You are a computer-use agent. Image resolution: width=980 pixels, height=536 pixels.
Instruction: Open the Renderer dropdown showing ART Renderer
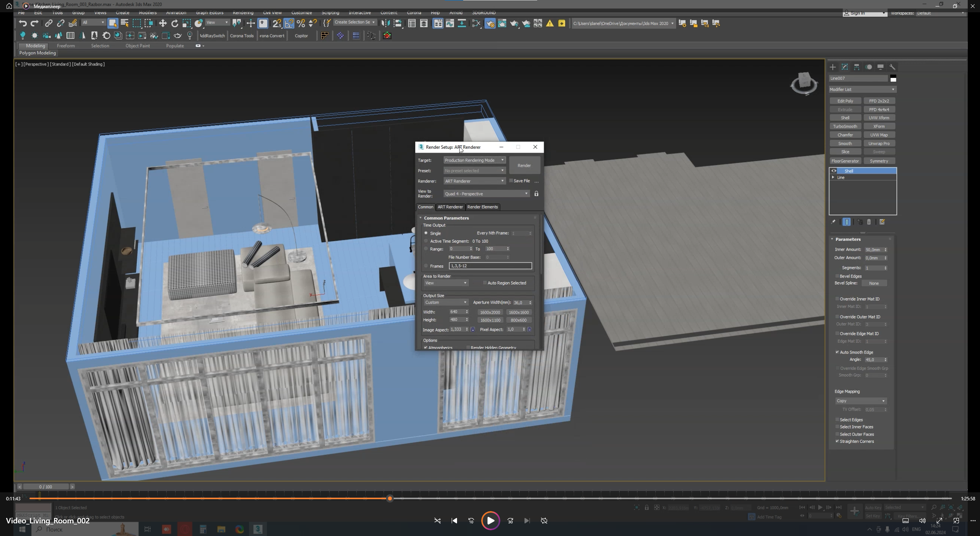[474, 181]
